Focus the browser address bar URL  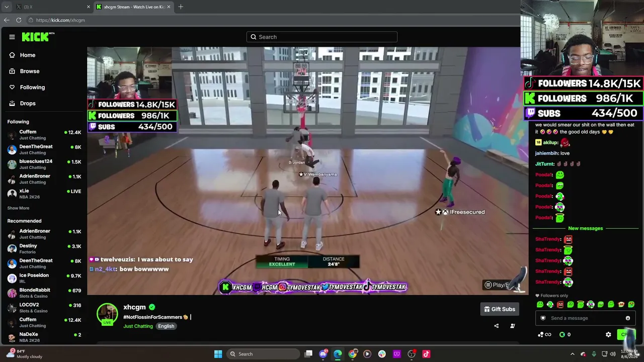tap(60, 20)
